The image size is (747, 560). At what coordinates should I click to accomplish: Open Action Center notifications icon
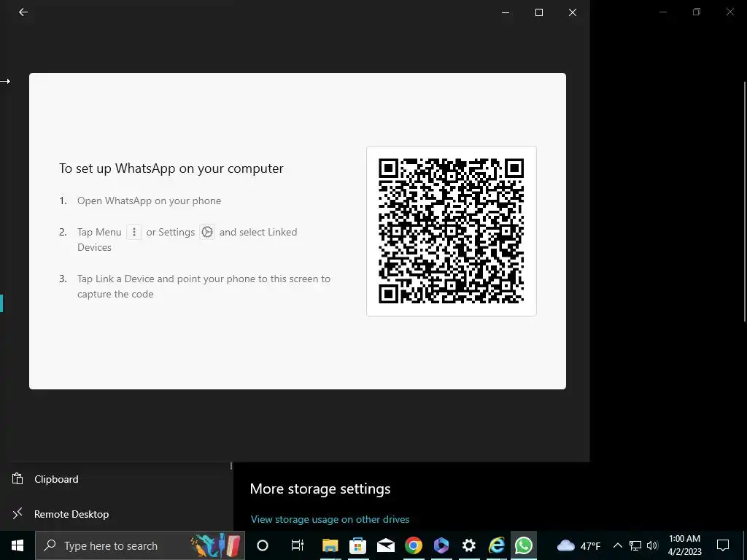click(x=723, y=545)
